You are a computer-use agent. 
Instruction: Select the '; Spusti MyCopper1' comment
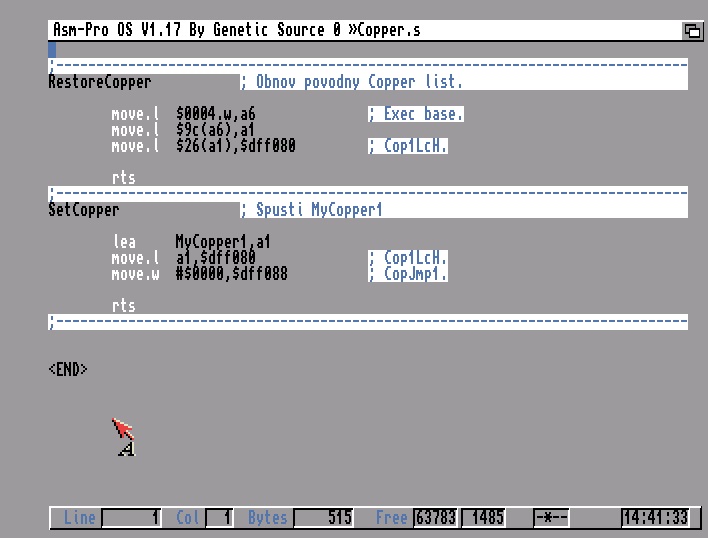click(x=312, y=210)
